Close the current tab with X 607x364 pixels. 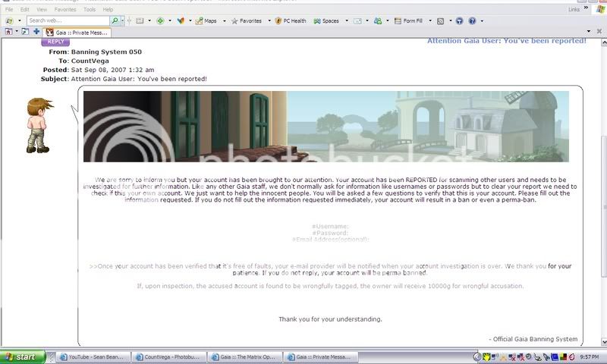click(599, 31)
